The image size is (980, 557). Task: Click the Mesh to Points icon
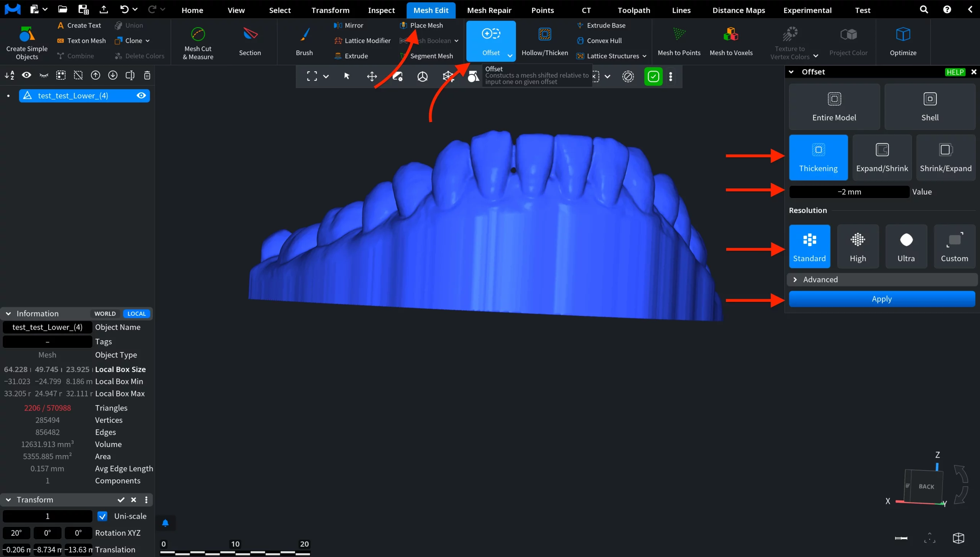679,34
